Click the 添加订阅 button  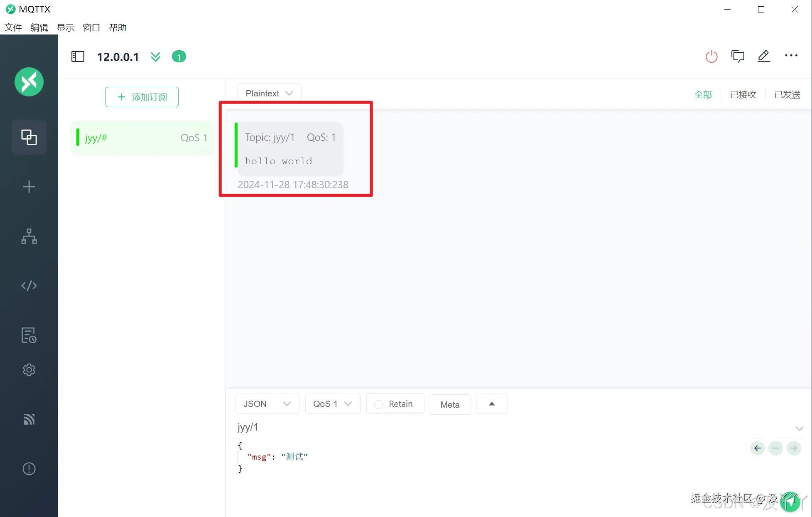pos(142,97)
